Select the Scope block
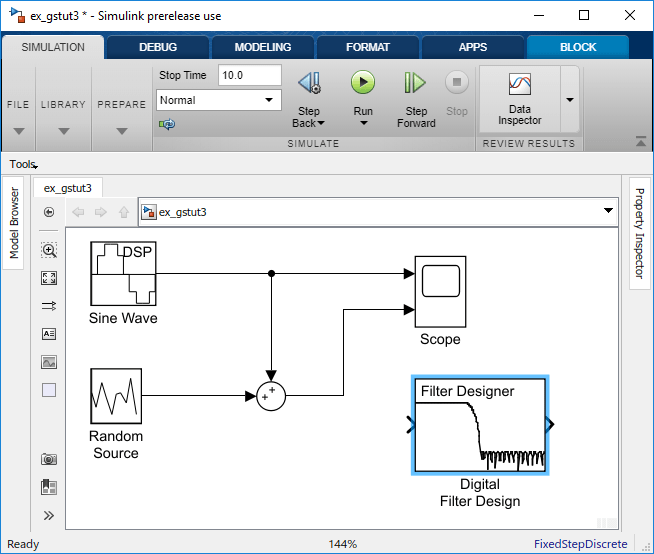The height and width of the screenshot is (554, 654). coord(440,292)
